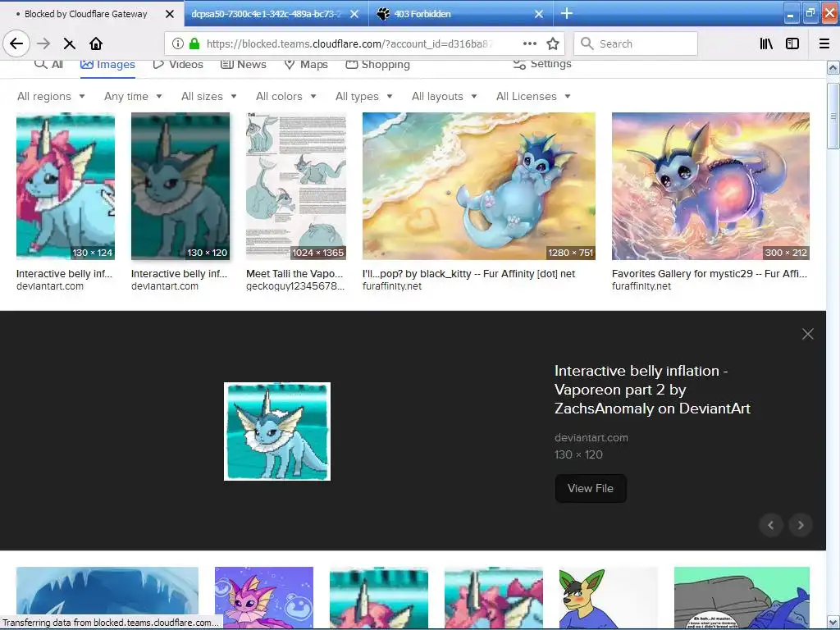Toggle the sidebar view icon
This screenshot has width=840, height=630.
pyautogui.click(x=792, y=43)
